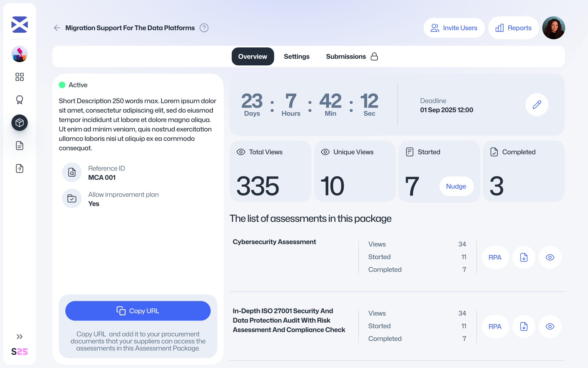
Task: Click the help question mark beside title
Action: point(204,28)
